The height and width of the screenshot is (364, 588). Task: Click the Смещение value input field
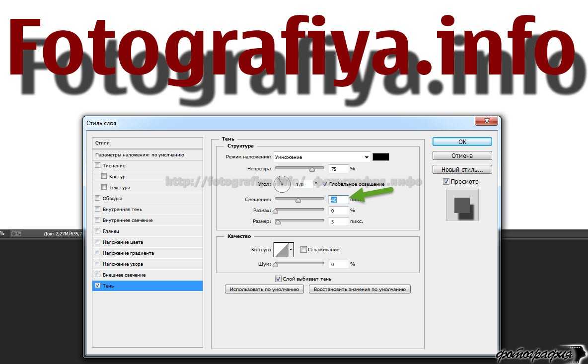click(x=338, y=200)
